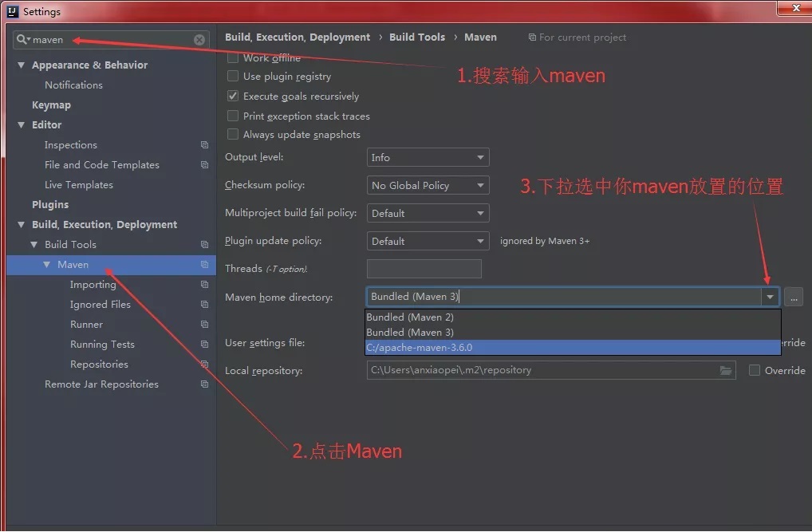The height and width of the screenshot is (532, 812).
Task: Collapse the Build Tools node
Action: pyautogui.click(x=34, y=245)
